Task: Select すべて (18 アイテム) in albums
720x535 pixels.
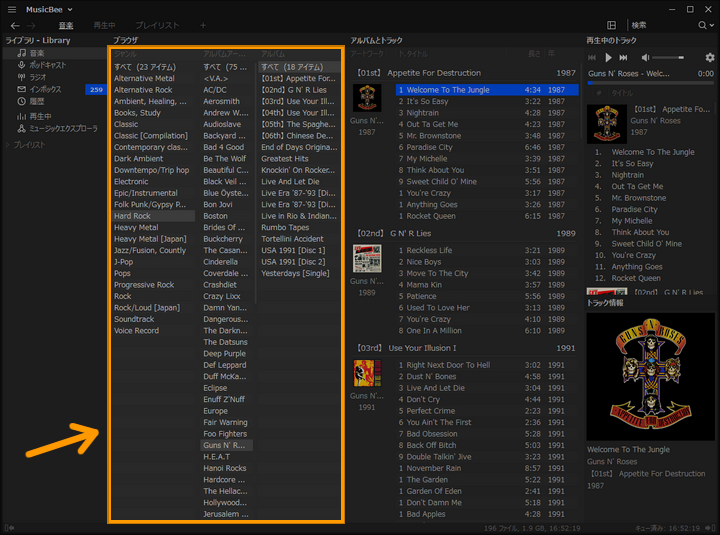Action: (x=299, y=67)
